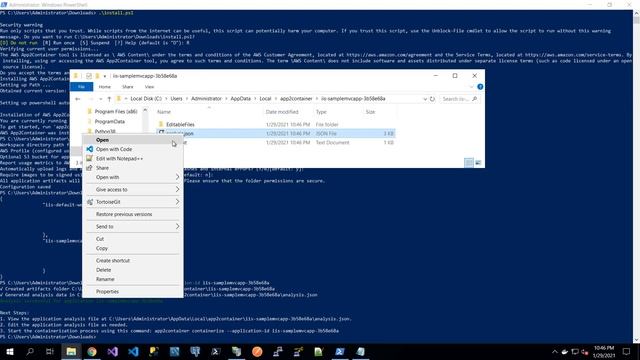Choose Copy in the context menu

pyautogui.click(x=133, y=248)
